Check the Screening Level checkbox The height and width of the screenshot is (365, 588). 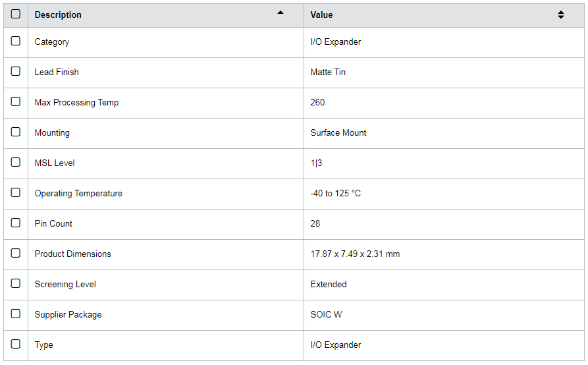pos(16,283)
